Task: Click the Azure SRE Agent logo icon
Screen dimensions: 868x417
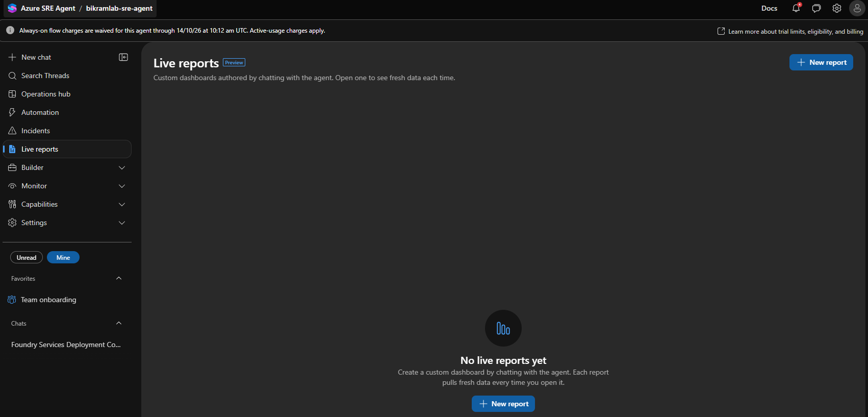Action: pos(12,8)
